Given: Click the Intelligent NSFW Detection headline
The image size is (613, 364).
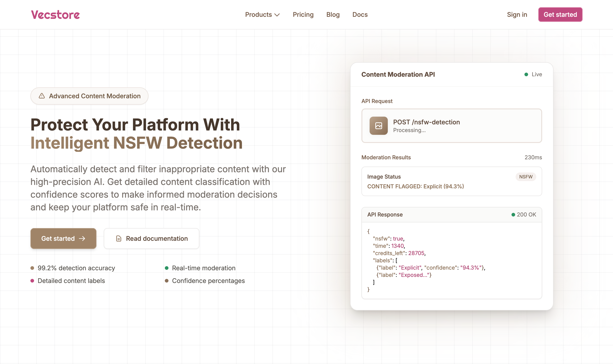Looking at the screenshot, I should (136, 143).
